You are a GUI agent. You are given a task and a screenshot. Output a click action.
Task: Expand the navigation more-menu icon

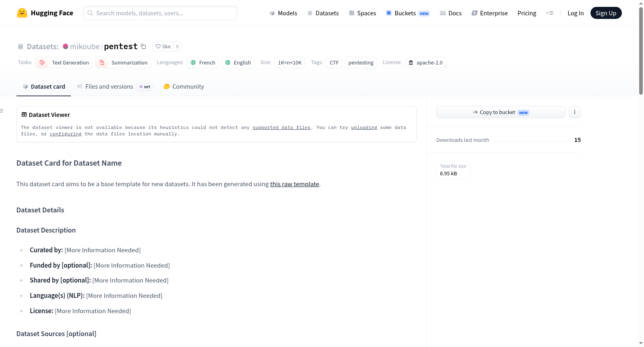pyautogui.click(x=549, y=13)
